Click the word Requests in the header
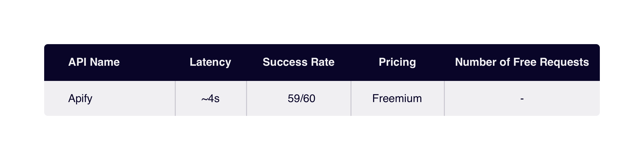The width and height of the screenshot is (644, 160). [x=564, y=62]
